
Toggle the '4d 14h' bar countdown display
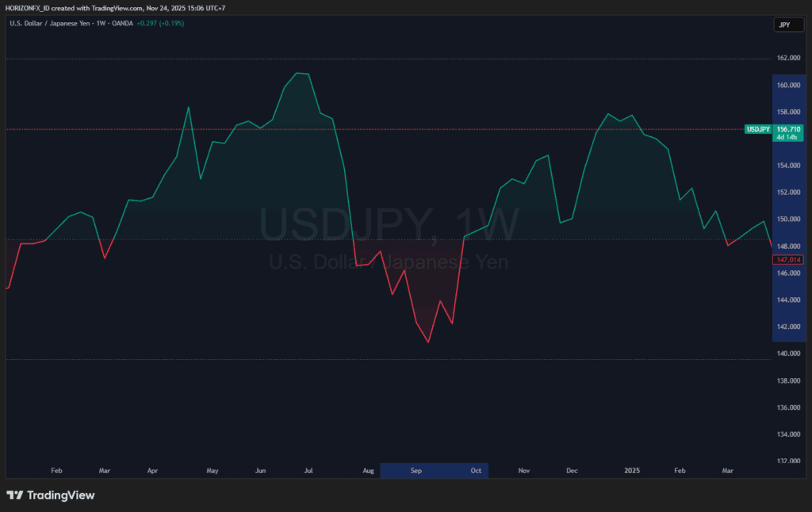click(x=785, y=136)
